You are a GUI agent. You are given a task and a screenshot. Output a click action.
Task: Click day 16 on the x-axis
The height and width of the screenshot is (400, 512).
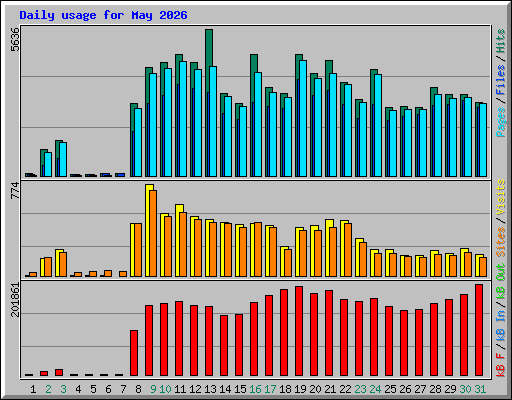pos(255,389)
